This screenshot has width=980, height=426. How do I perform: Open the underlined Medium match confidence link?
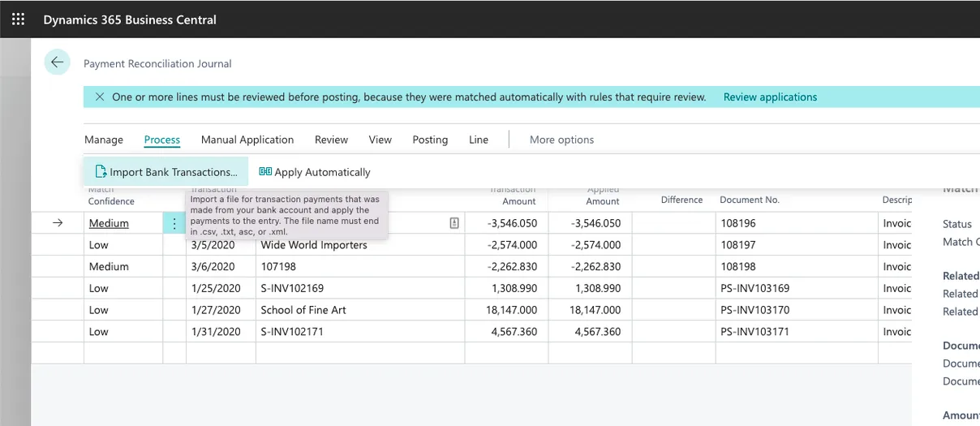[x=109, y=223]
